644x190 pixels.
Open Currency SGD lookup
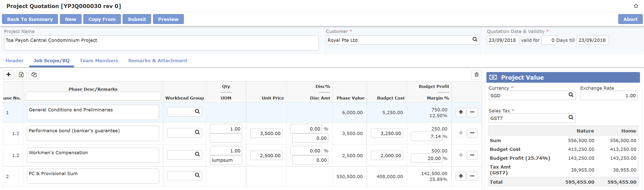coord(571,95)
